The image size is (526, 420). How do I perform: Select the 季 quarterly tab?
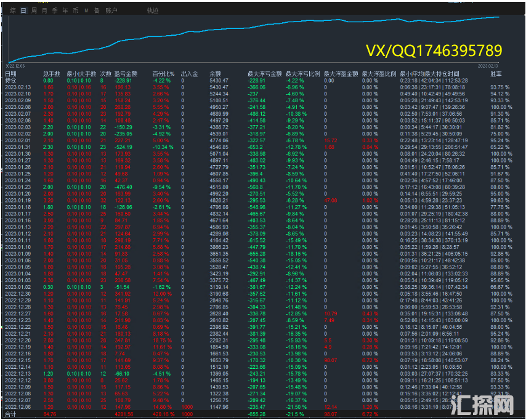(55, 10)
